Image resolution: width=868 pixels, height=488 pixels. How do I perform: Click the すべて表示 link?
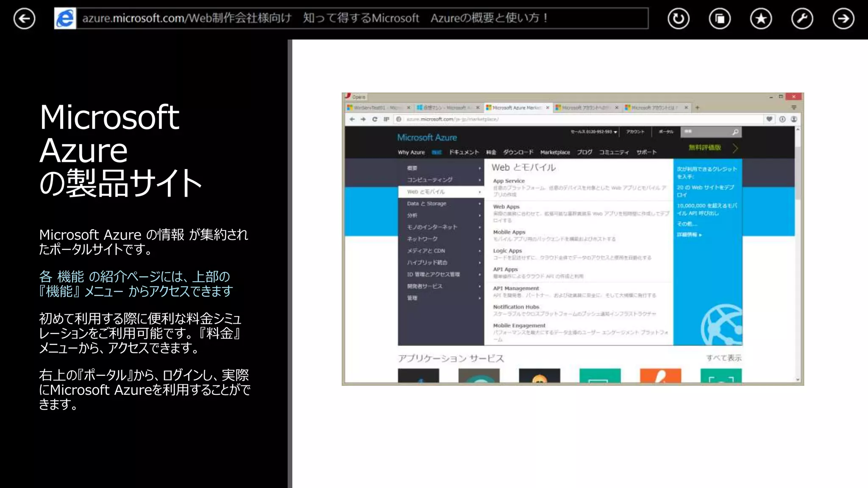click(x=723, y=358)
